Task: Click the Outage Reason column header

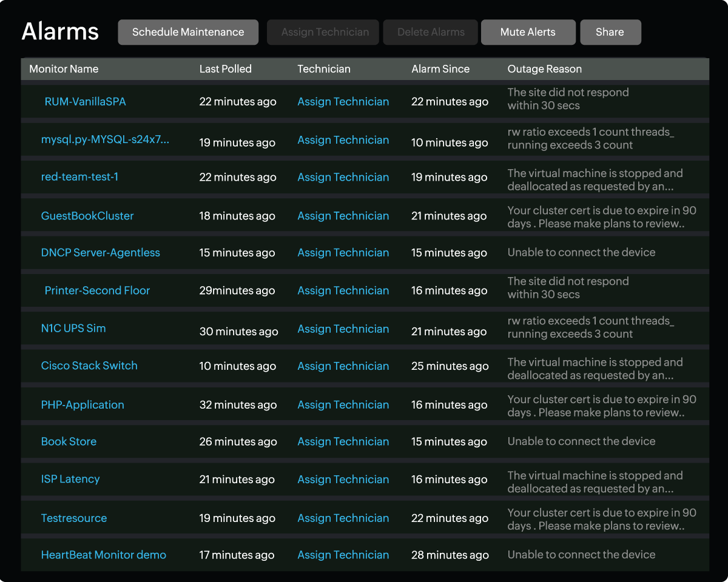Action: coord(544,69)
